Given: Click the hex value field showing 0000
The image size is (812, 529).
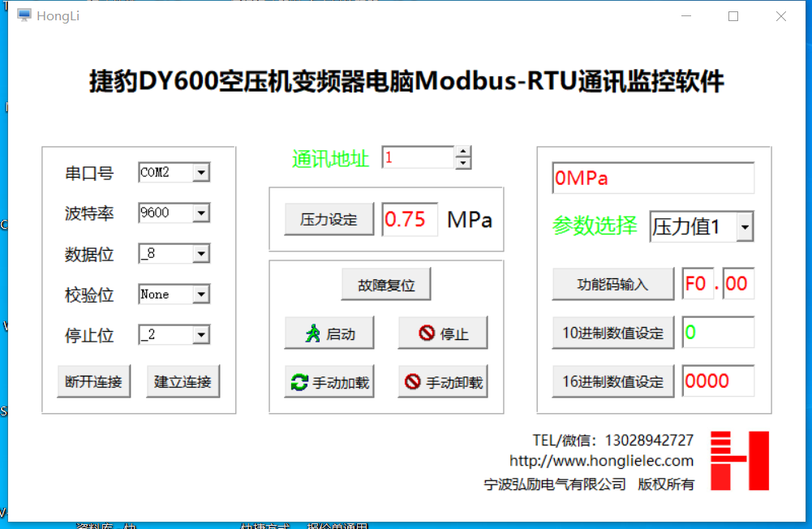Looking at the screenshot, I should coord(718,381).
